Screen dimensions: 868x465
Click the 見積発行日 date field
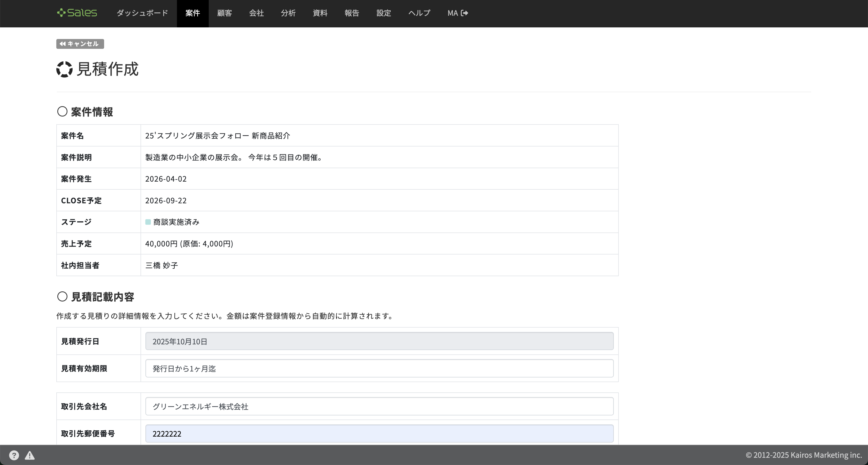[379, 341]
